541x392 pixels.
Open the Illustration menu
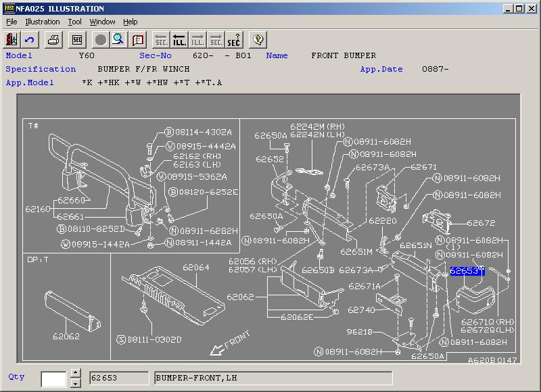[x=43, y=22]
